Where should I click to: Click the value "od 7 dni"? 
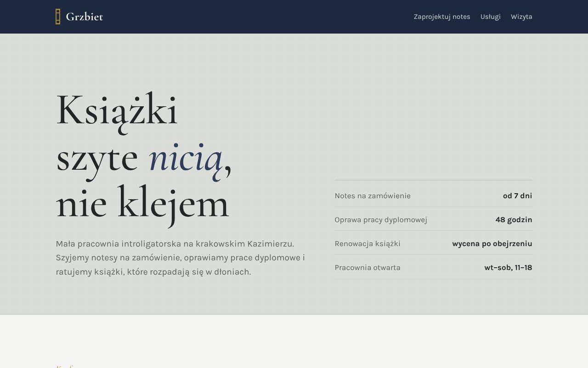click(517, 195)
